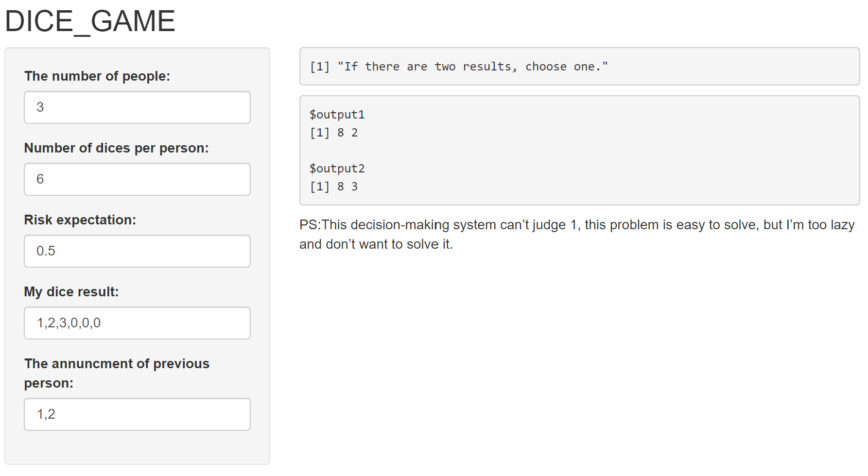Click the DICE_GAME page title

point(90,21)
